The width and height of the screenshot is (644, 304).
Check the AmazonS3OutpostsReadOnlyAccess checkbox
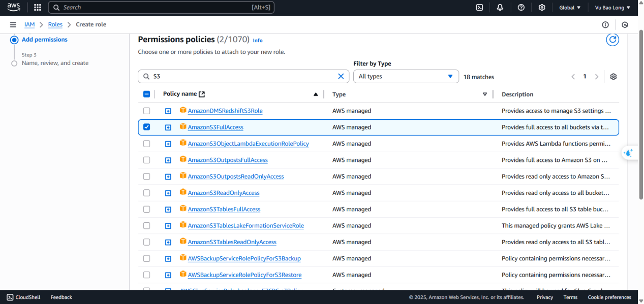147,176
